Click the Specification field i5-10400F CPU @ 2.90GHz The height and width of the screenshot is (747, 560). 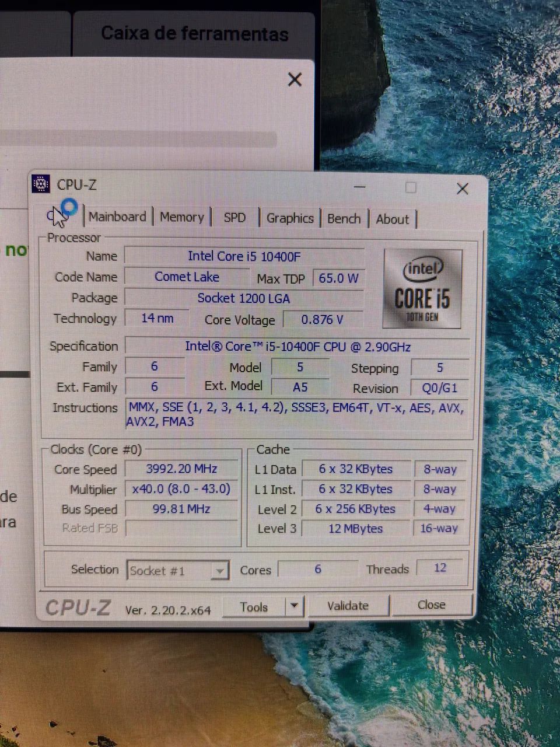click(x=297, y=347)
